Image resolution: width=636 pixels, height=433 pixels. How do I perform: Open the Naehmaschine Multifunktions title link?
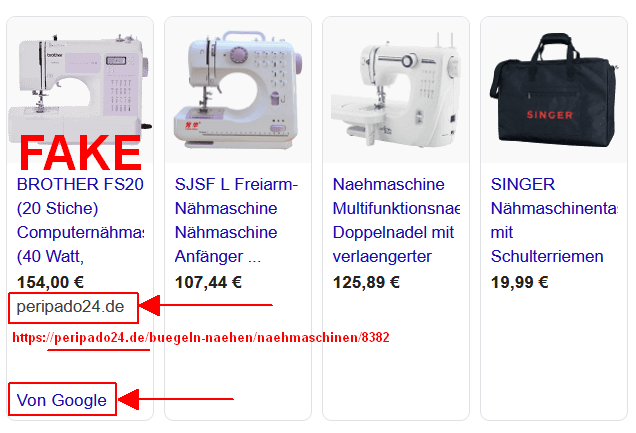click(396, 220)
